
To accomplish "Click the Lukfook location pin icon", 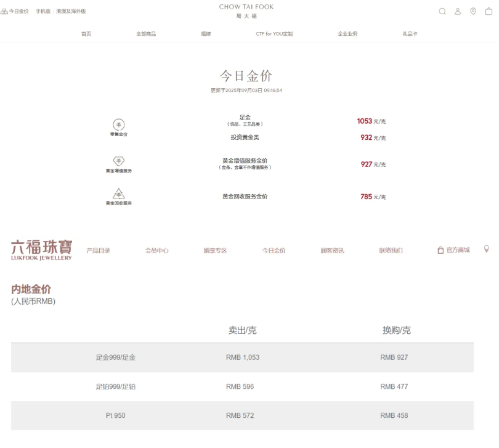I will (486, 249).
